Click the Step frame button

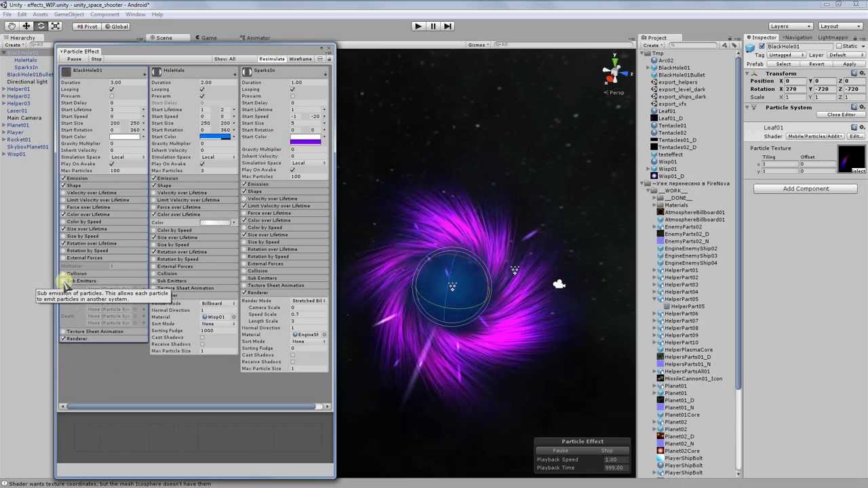[x=448, y=26]
